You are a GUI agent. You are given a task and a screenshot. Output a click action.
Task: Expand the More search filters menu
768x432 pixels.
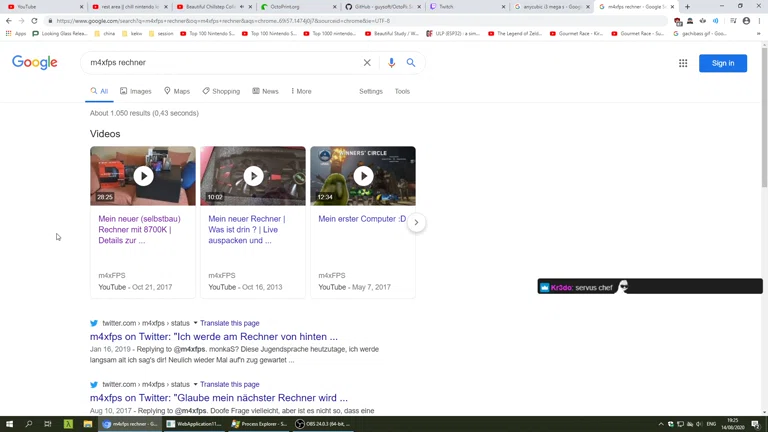point(301,91)
